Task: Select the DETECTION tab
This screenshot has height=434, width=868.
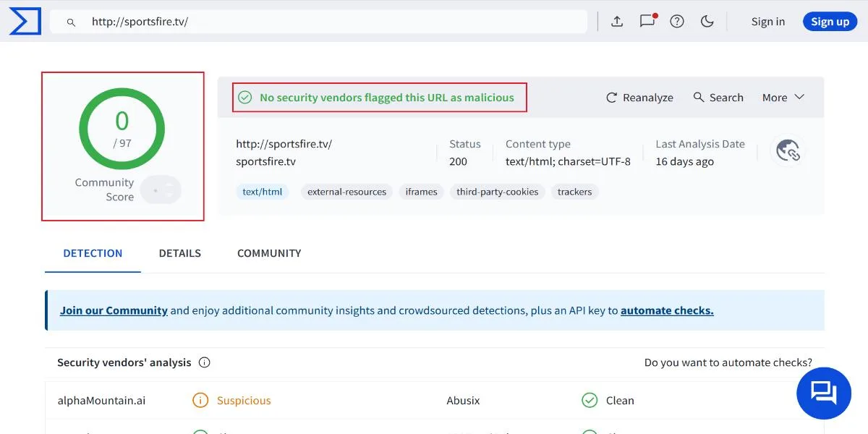Action: point(93,253)
